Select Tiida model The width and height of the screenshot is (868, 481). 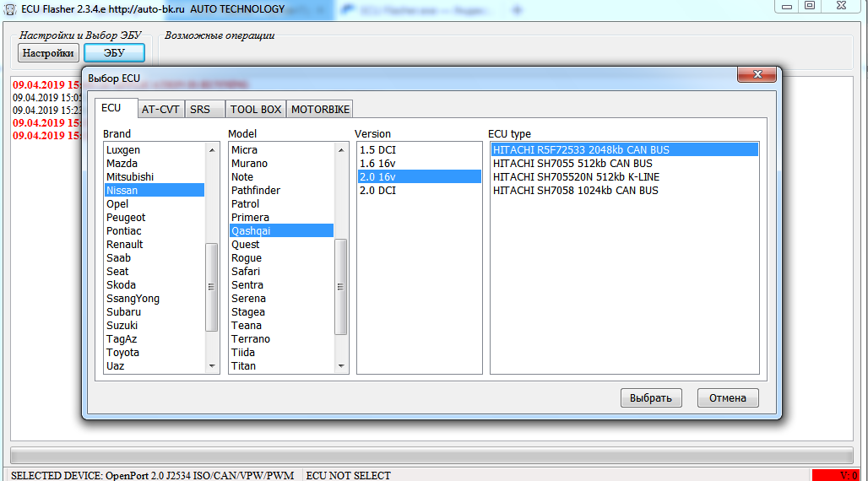click(x=281, y=353)
